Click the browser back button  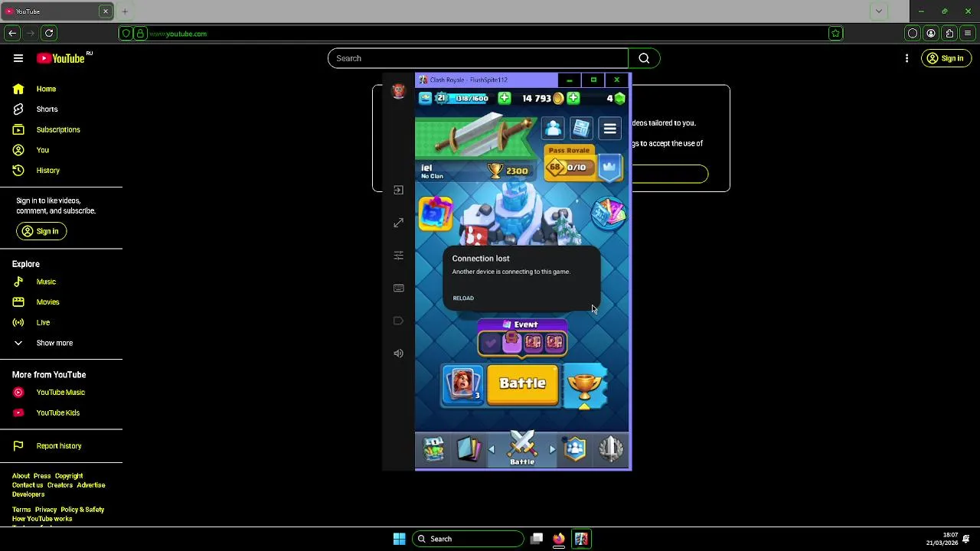[x=12, y=33]
